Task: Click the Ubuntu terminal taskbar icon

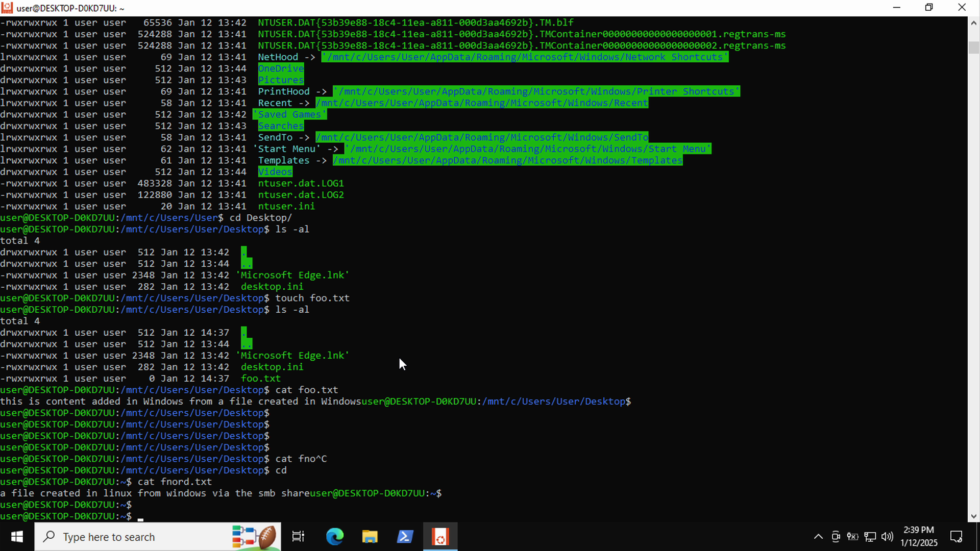Action: [x=440, y=537]
